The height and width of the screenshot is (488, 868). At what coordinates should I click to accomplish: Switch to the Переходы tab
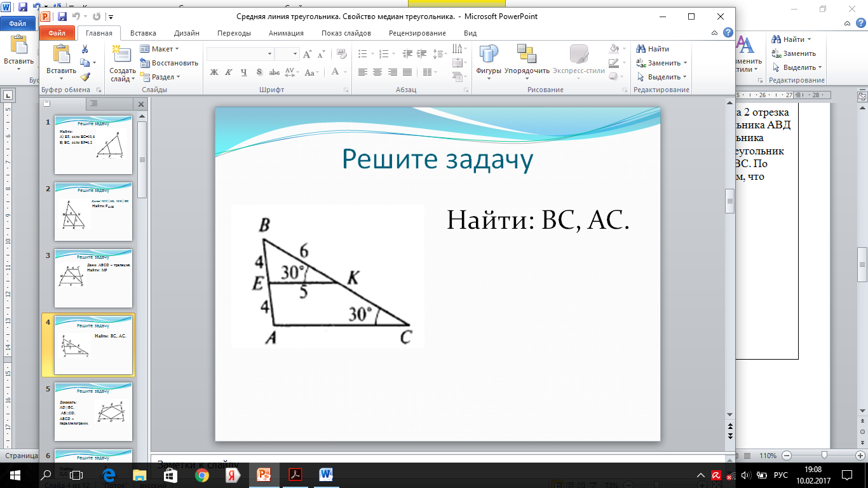pos(234,33)
